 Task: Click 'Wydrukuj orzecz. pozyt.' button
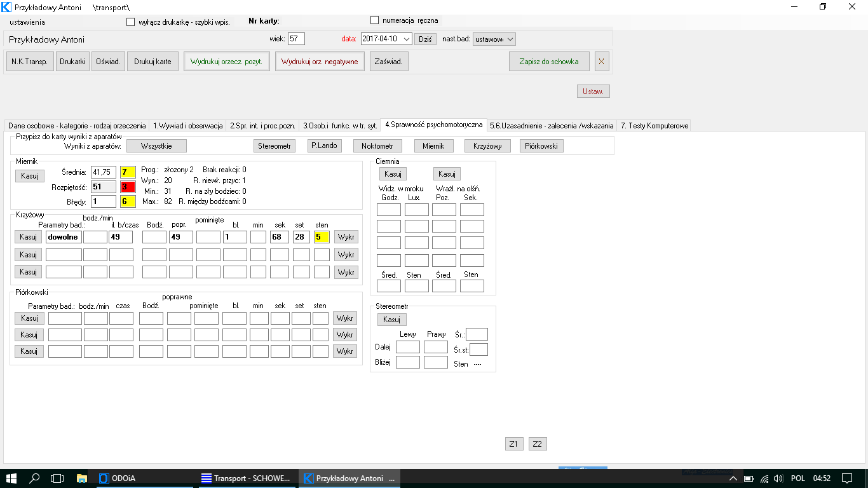[x=227, y=62]
